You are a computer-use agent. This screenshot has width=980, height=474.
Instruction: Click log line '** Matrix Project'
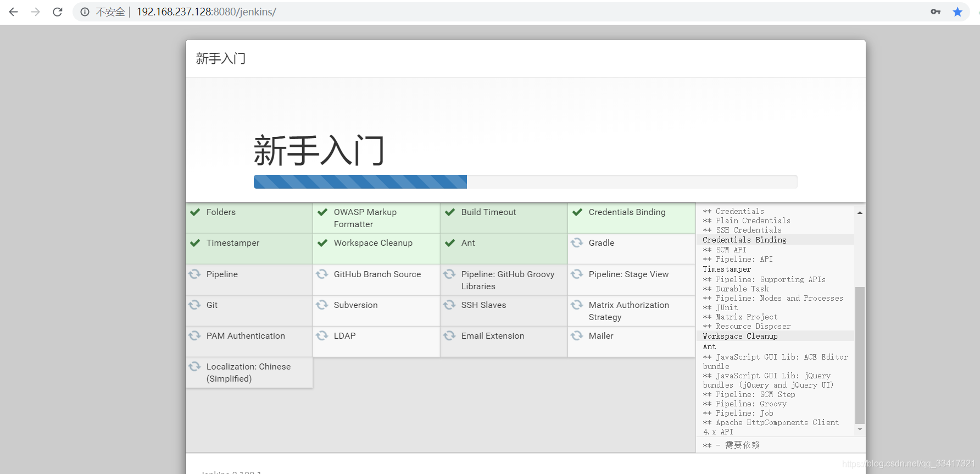click(x=740, y=317)
